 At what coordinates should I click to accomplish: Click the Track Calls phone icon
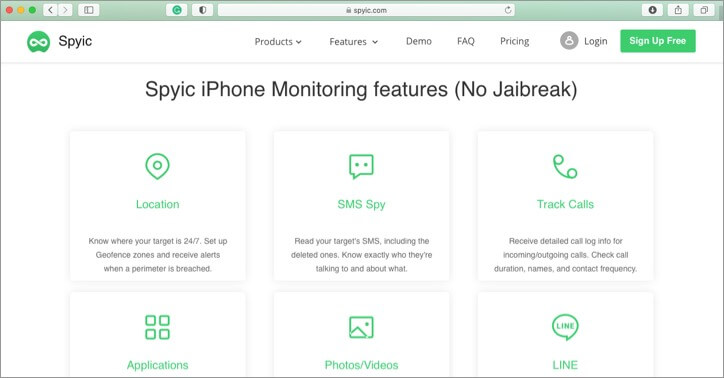(565, 167)
